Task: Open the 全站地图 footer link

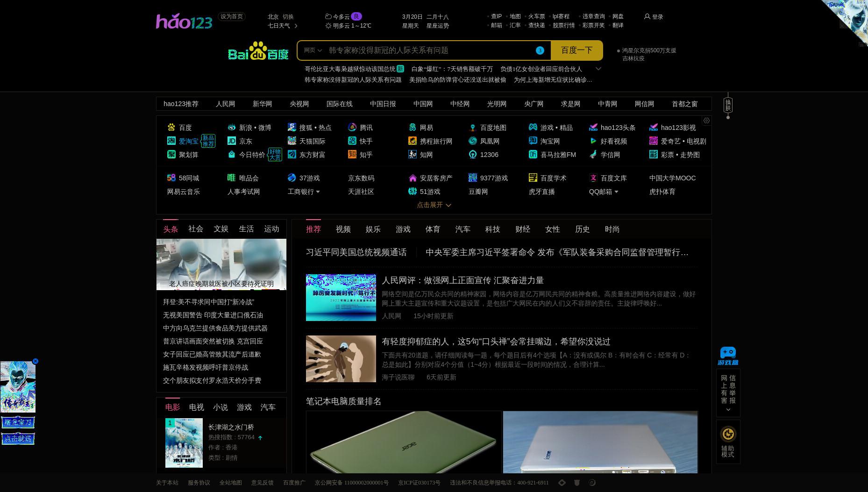Action: click(231, 483)
